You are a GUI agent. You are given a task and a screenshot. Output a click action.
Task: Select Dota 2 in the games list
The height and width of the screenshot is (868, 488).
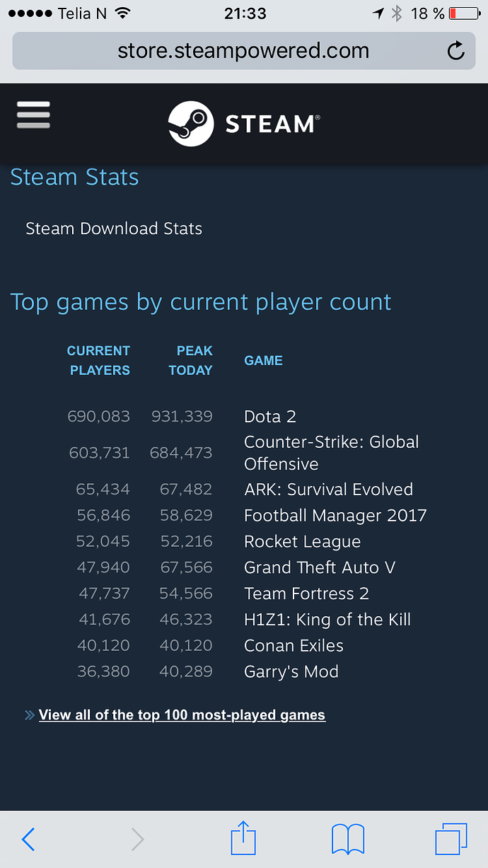click(x=270, y=417)
